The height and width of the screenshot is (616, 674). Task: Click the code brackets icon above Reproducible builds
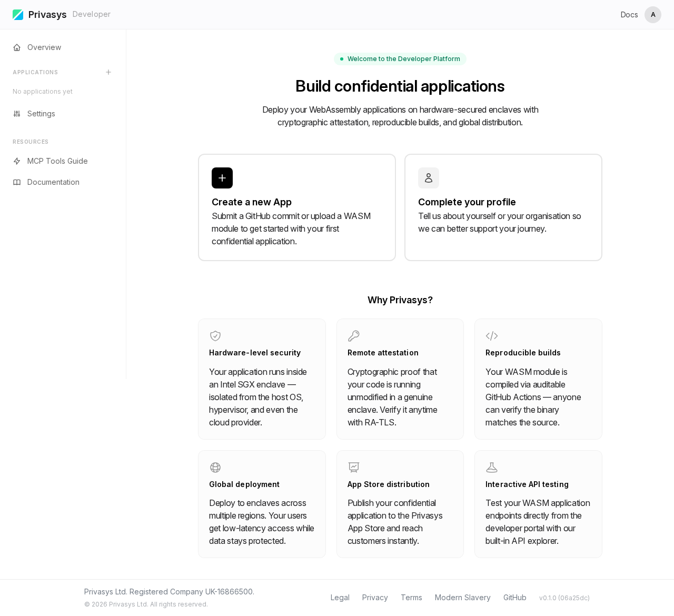pos(492,336)
